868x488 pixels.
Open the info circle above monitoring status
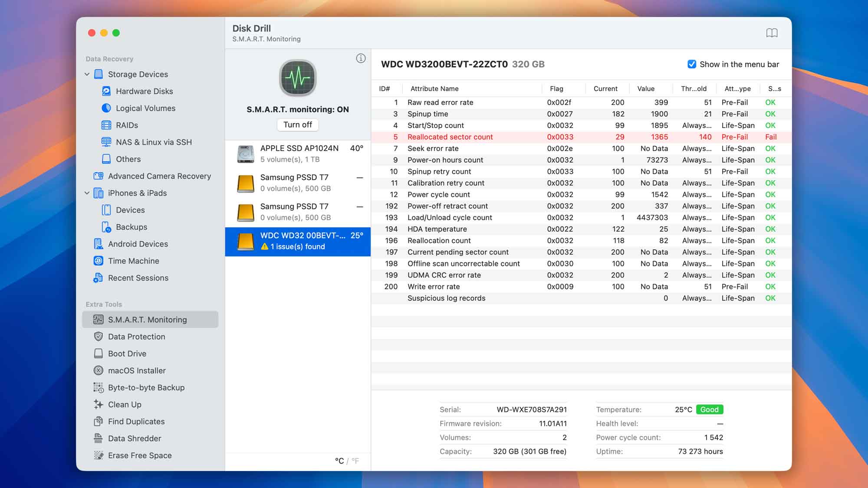pyautogui.click(x=361, y=57)
